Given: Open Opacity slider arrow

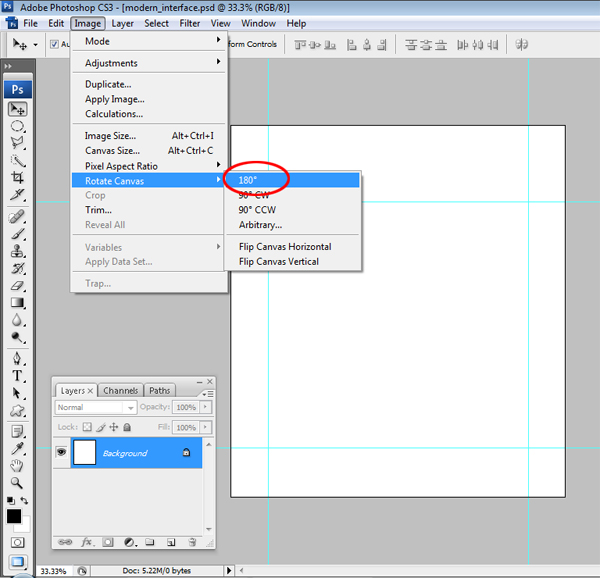Looking at the screenshot, I should 205,407.
